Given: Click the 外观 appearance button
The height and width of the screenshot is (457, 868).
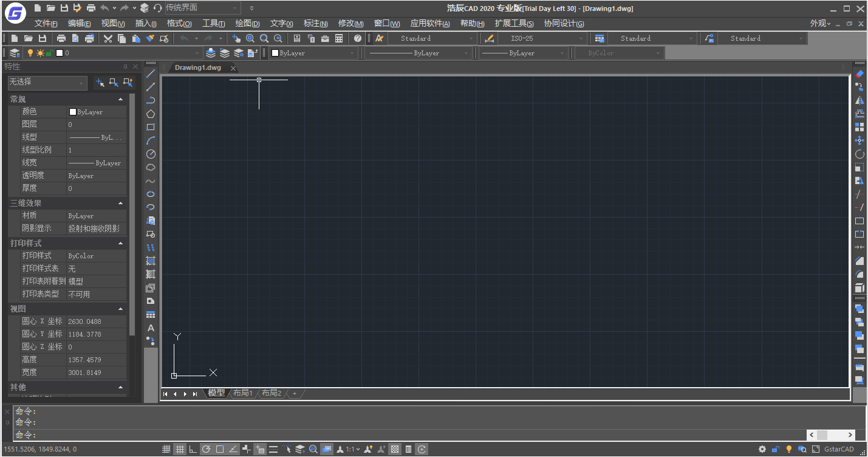Looking at the screenshot, I should point(820,23).
